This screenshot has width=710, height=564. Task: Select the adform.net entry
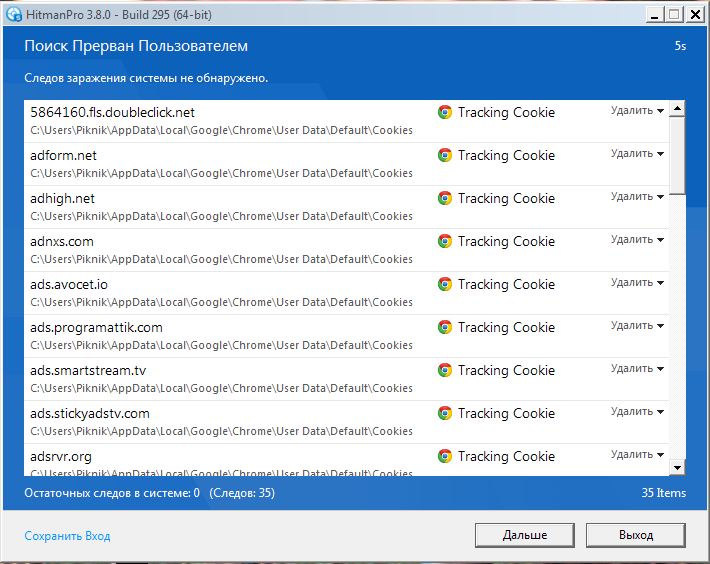[x=346, y=164]
